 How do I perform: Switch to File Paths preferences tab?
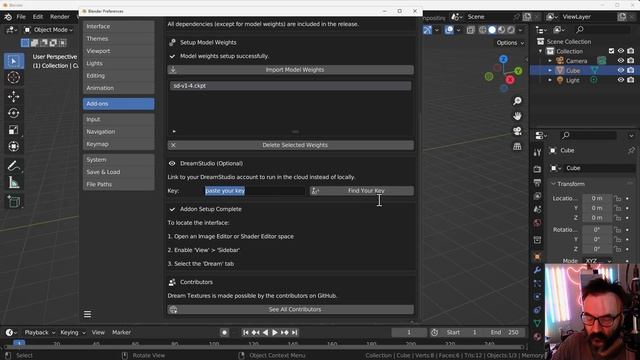(118, 184)
